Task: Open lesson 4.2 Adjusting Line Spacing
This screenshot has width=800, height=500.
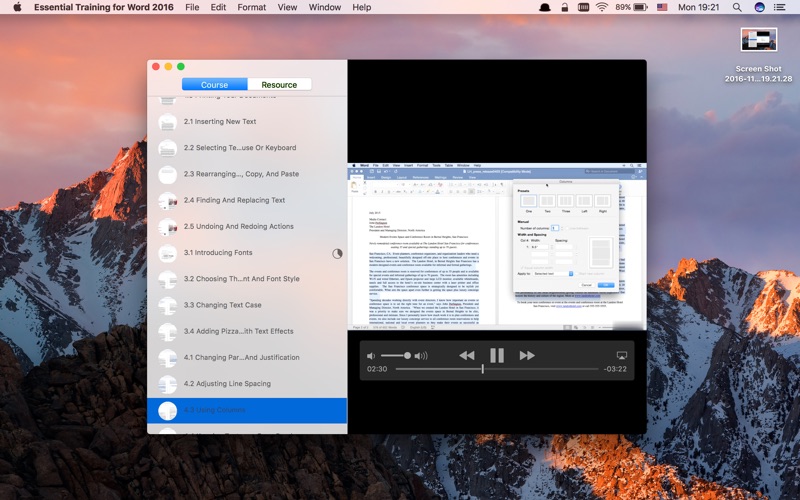Action: click(x=247, y=384)
